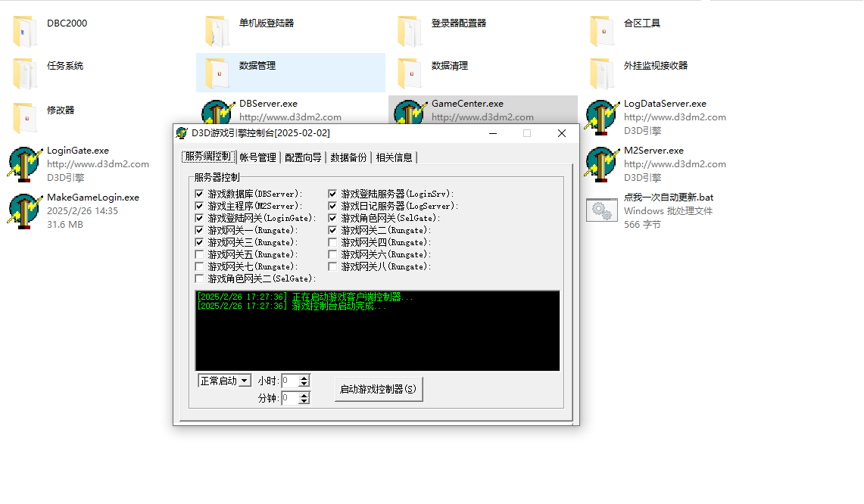Uncheck 游戏角色网关(SelGate) checkbox
The image size is (864, 504).
coord(332,218)
